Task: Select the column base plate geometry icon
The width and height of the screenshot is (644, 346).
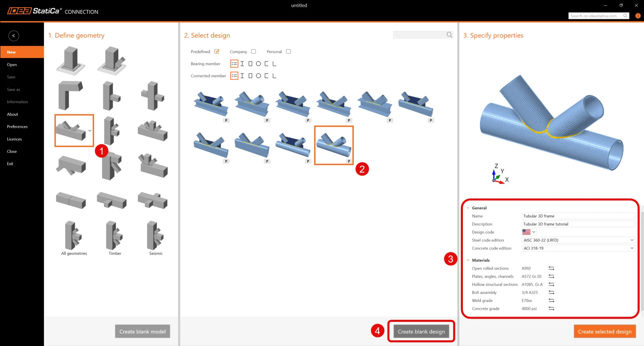Action: pos(71,60)
